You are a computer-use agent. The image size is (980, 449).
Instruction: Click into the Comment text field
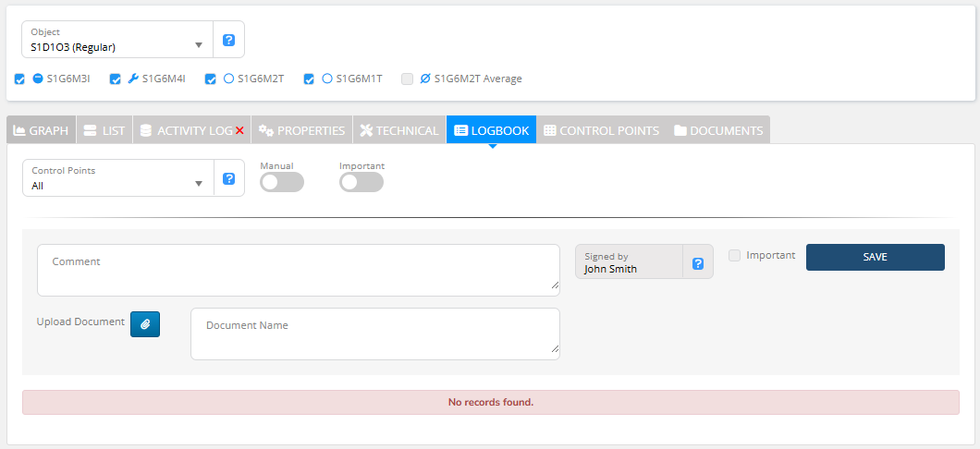298,270
